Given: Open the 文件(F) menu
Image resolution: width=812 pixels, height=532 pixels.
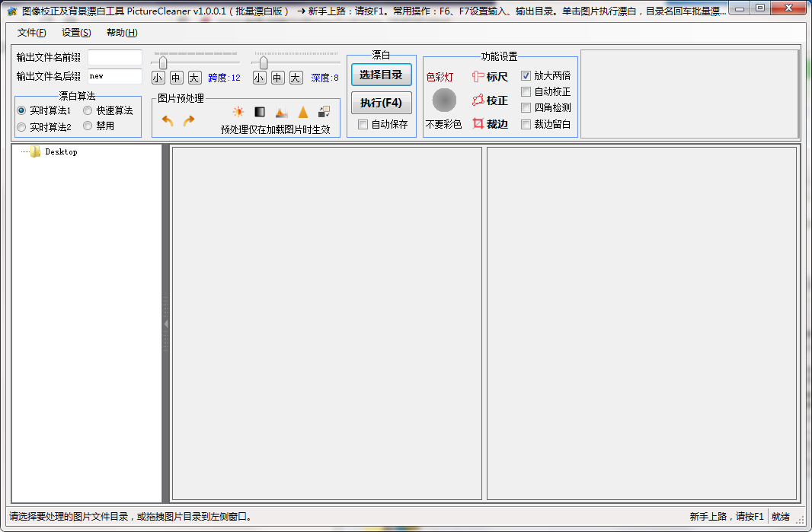Looking at the screenshot, I should point(31,33).
